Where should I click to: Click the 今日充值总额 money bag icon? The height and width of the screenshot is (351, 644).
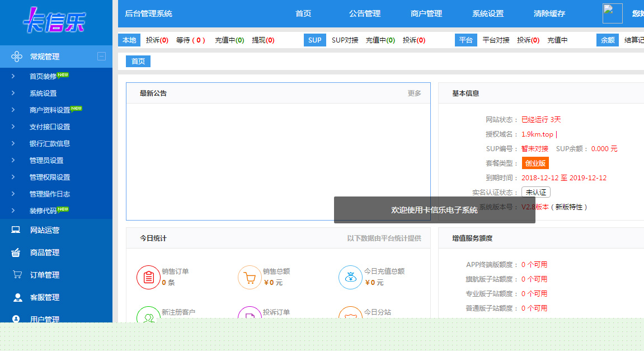click(x=350, y=277)
